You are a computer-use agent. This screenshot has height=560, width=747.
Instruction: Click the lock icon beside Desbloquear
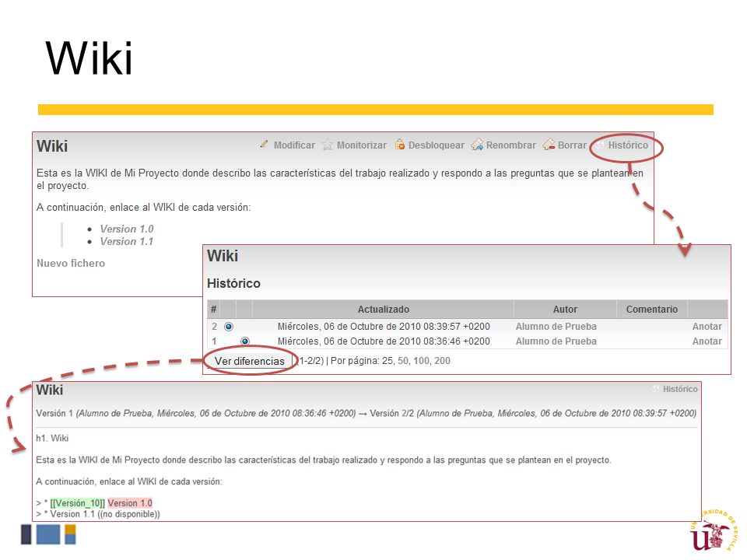click(400, 145)
